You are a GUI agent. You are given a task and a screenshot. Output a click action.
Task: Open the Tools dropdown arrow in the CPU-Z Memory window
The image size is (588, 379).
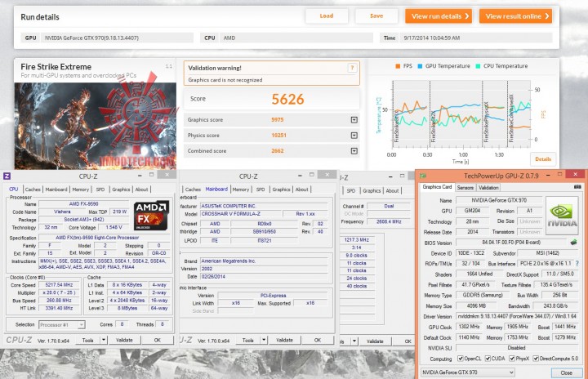354,341
